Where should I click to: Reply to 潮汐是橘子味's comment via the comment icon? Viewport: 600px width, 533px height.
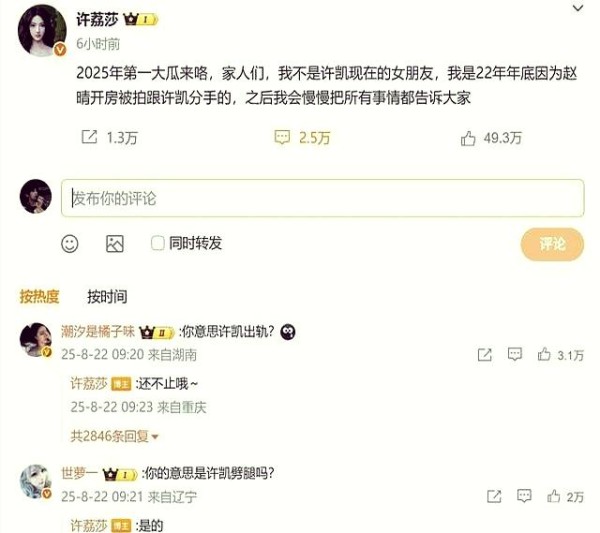(515, 354)
